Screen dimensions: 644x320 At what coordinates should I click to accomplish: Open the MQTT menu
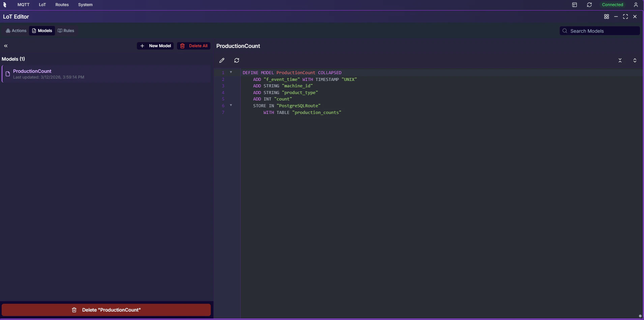coord(23,5)
